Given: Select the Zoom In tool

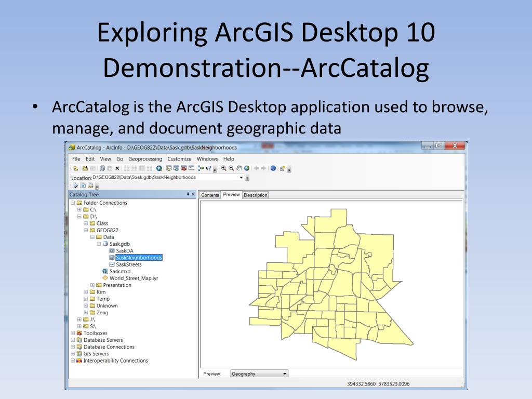Looking at the screenshot, I should click(x=223, y=168).
